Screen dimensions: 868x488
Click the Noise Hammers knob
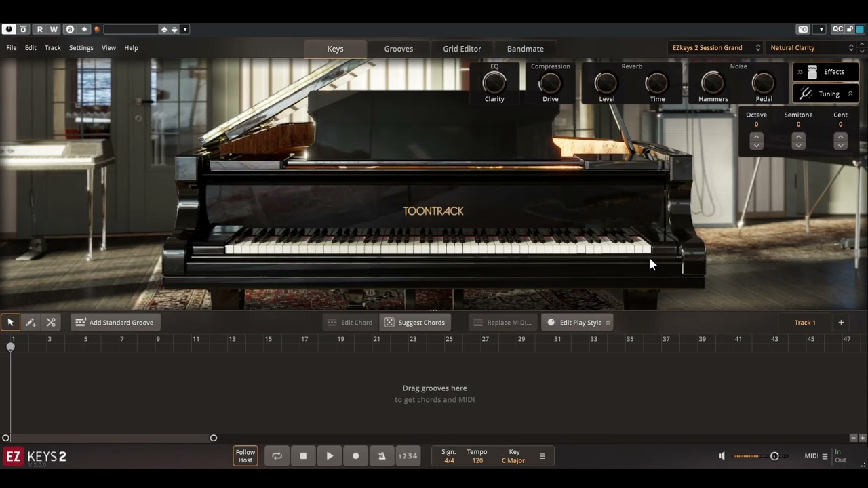tap(713, 83)
